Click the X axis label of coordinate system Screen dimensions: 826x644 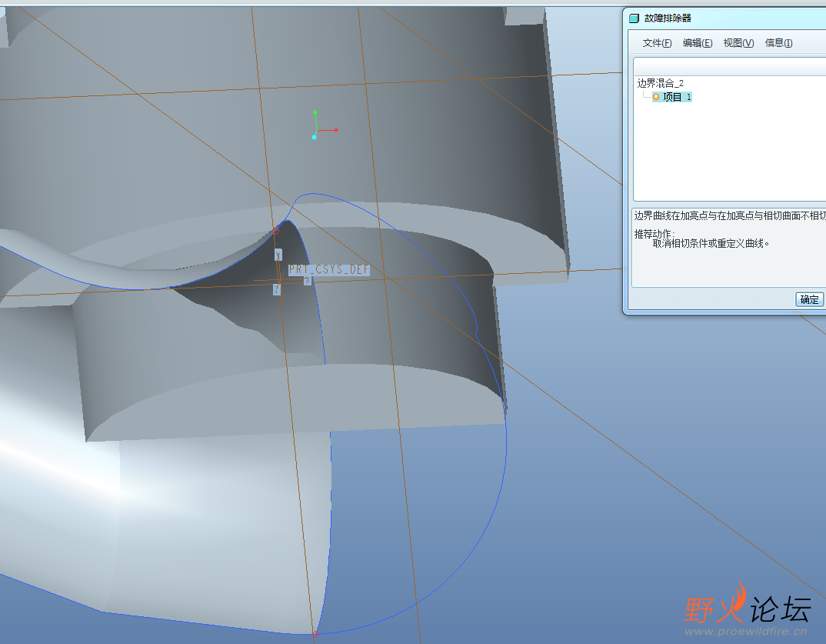(x=307, y=281)
